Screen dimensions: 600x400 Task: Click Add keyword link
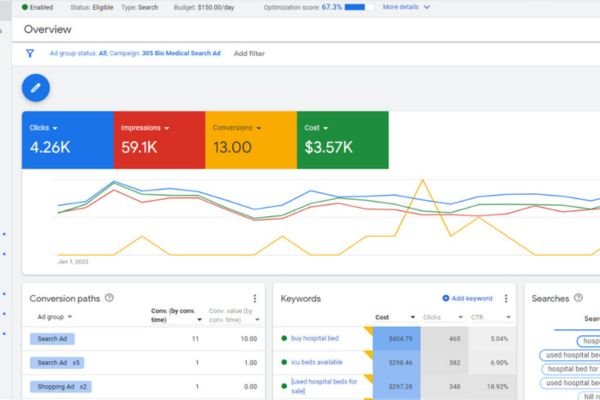pyautogui.click(x=471, y=298)
